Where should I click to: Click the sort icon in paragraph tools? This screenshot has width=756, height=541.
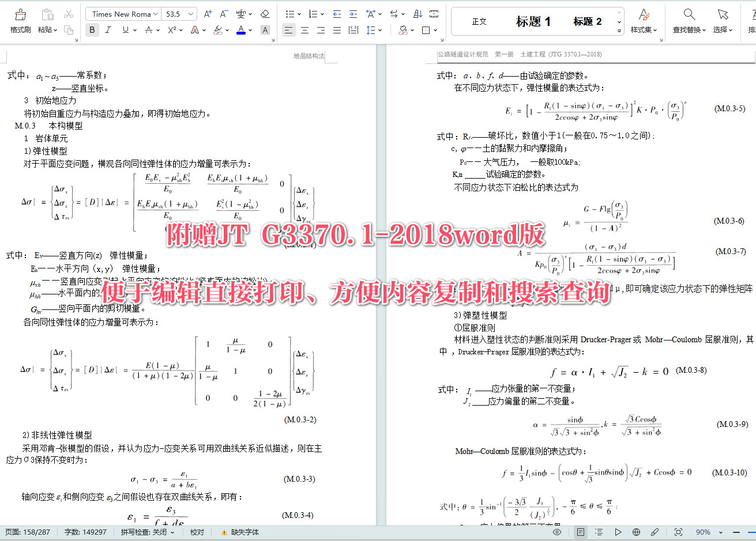click(418, 14)
